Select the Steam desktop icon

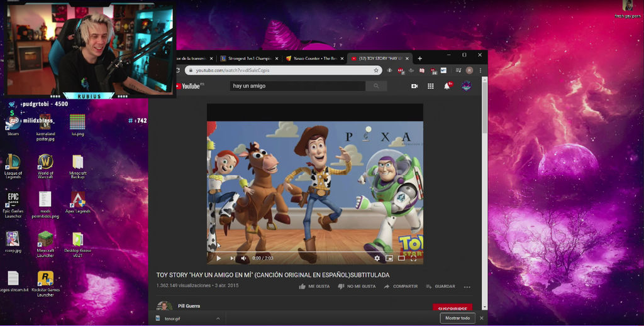[x=13, y=125]
